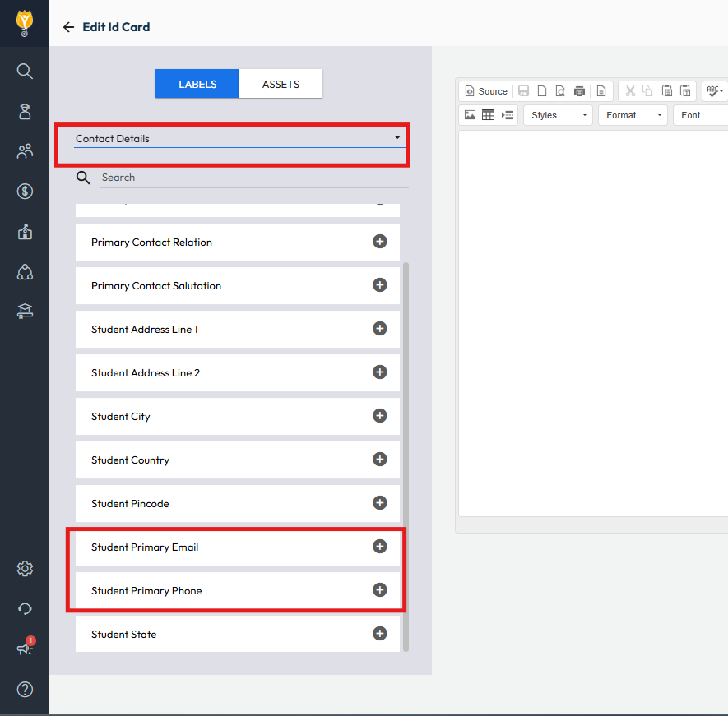Switch to the LABELS tab

[x=197, y=84]
